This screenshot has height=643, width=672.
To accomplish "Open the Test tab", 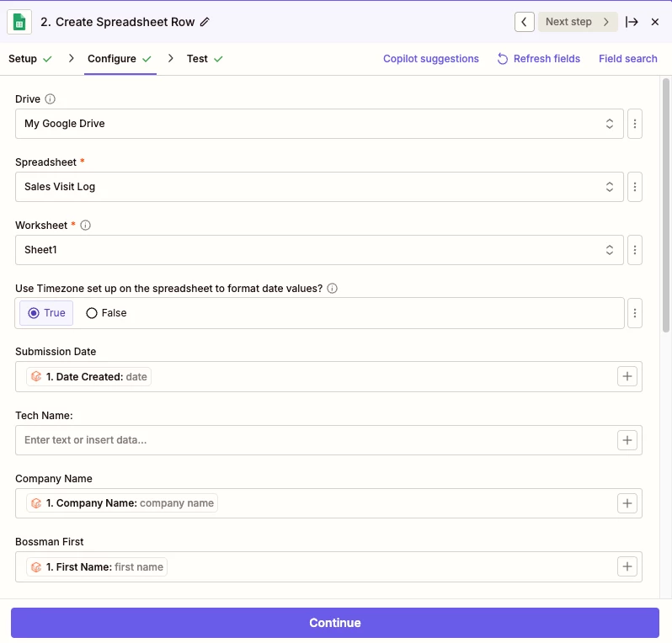I will [205, 59].
